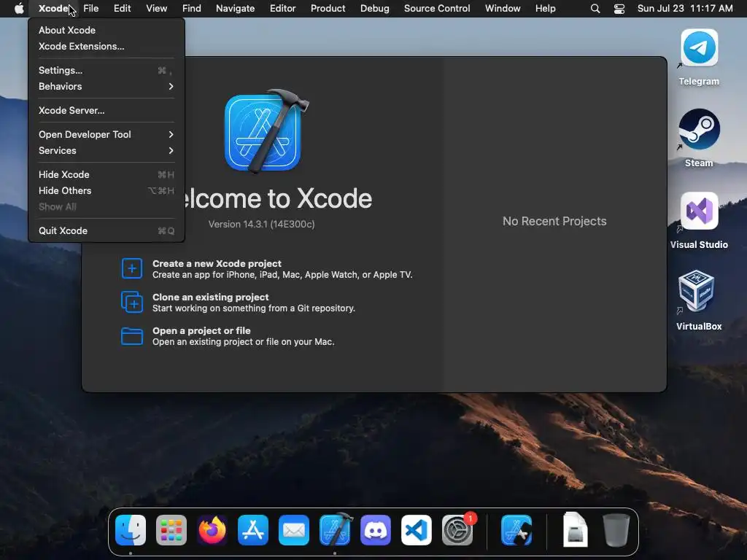The width and height of the screenshot is (747, 560).
Task: Open Discord from the Dock
Action: 376,529
